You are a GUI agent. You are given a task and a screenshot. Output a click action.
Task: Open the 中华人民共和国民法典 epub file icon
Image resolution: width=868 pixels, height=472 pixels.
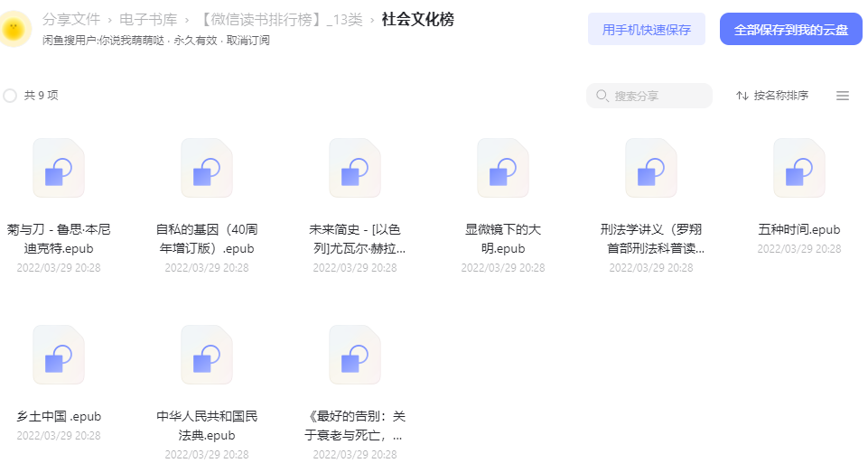[207, 356]
